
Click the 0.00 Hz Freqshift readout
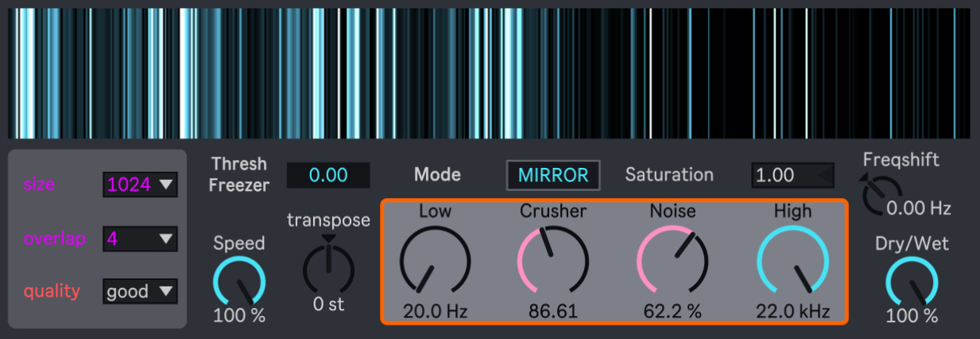[919, 208]
